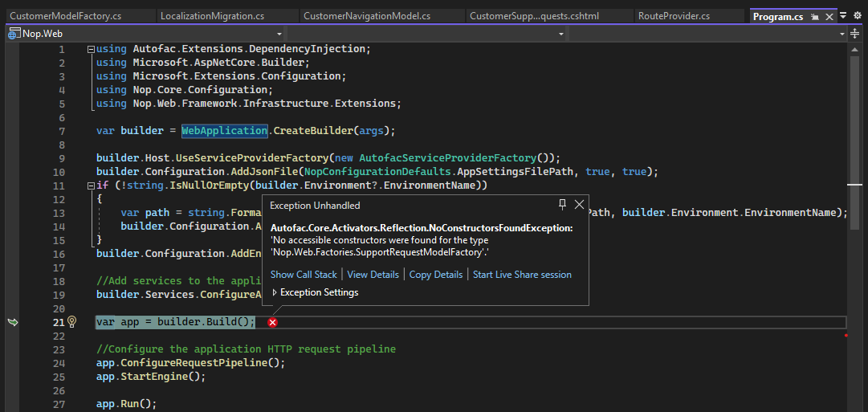Click the app.Run(); statement
This screenshot has height=412, width=868.
click(127, 404)
